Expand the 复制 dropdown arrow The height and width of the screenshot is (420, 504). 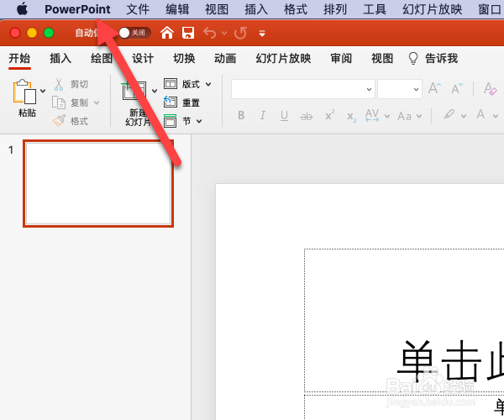tap(97, 102)
